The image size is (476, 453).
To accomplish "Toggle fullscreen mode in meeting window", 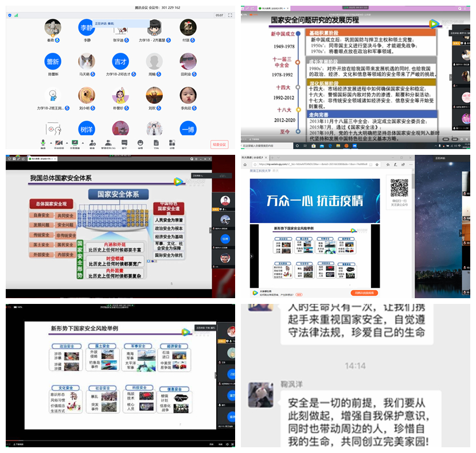I will pos(228,15).
